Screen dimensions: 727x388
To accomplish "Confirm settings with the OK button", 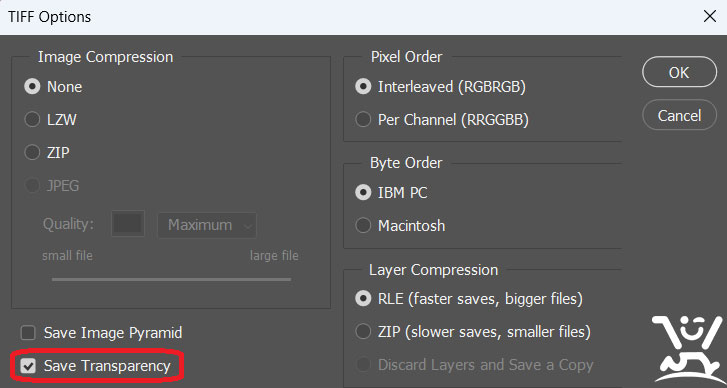I will point(679,72).
